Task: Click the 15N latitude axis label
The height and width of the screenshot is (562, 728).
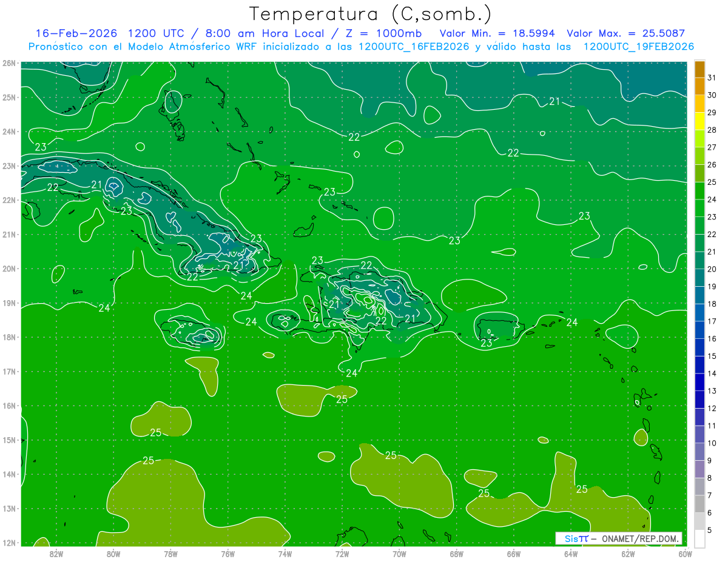Action: [9, 440]
